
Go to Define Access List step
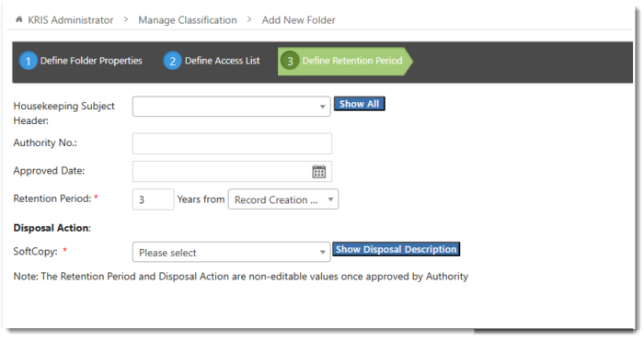pos(223,61)
